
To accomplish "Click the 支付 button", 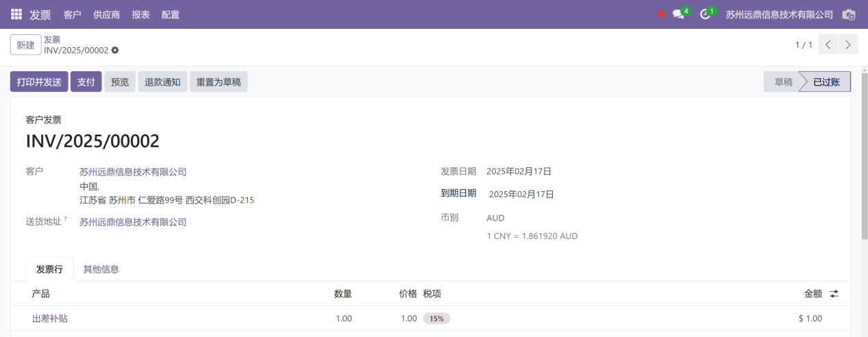I will (86, 82).
